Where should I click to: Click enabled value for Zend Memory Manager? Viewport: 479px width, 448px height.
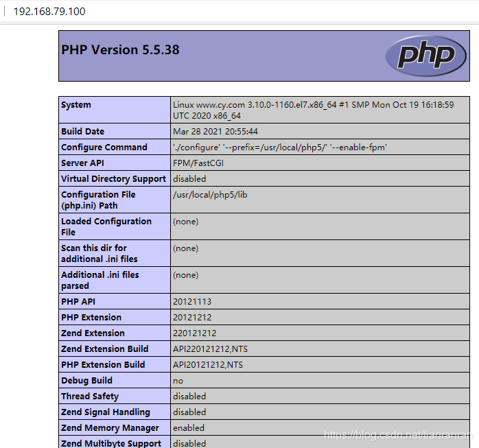pos(189,428)
